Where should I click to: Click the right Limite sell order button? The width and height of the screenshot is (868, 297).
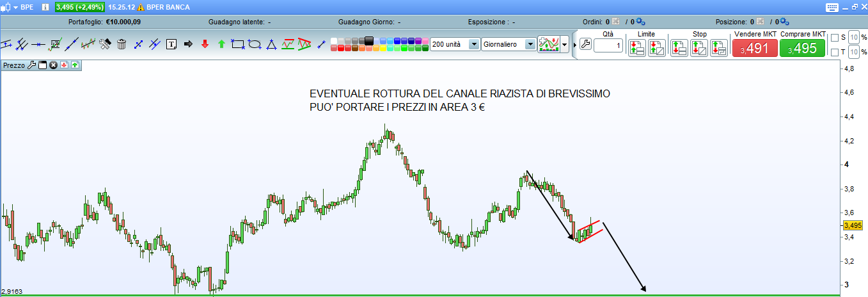(x=657, y=48)
